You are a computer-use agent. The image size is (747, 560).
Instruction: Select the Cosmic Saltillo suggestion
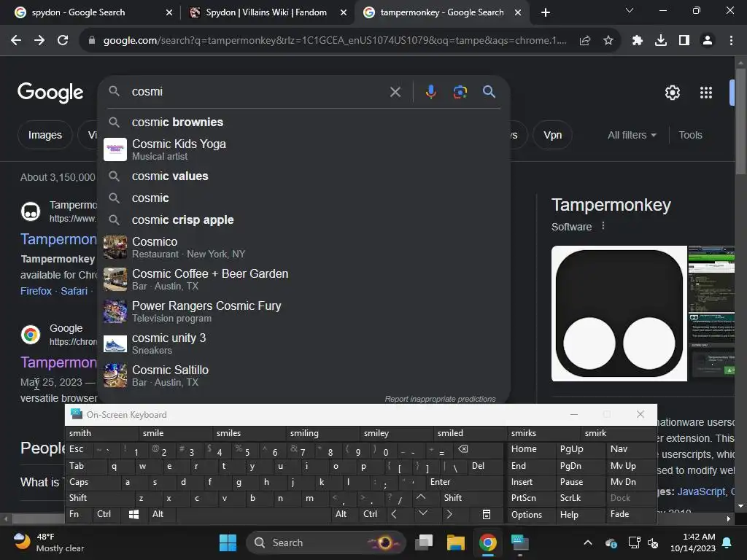(303, 376)
